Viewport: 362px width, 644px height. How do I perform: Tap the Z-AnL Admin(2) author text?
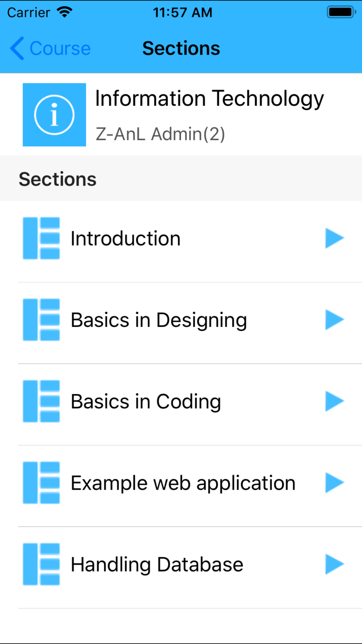[x=160, y=134]
